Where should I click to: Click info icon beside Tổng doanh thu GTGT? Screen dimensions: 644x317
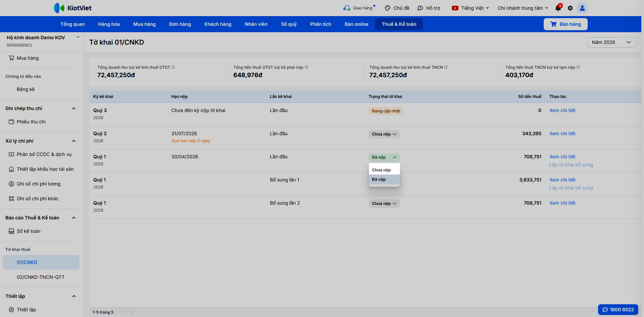click(173, 67)
